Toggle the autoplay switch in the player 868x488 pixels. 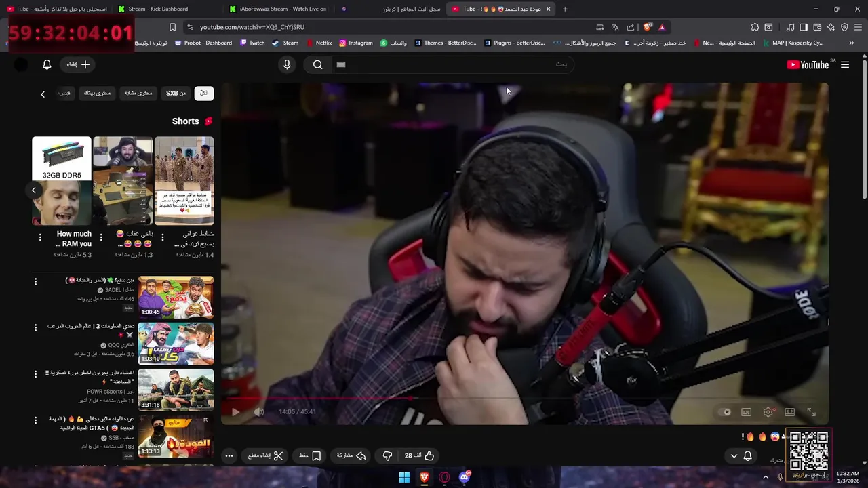tap(726, 411)
